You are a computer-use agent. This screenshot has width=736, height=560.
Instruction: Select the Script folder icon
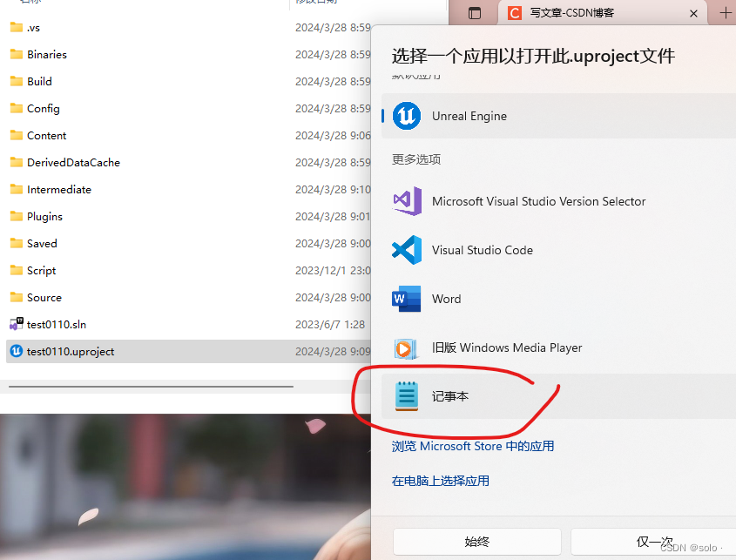17,270
